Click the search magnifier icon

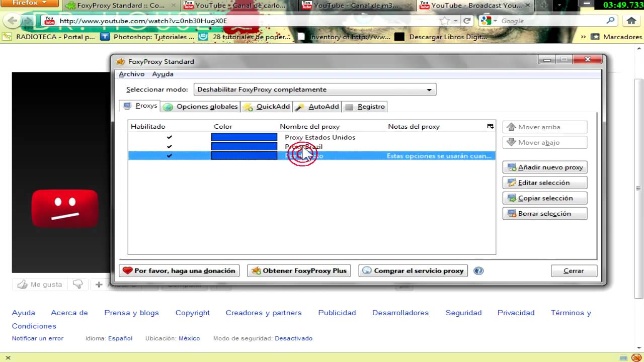tap(610, 21)
